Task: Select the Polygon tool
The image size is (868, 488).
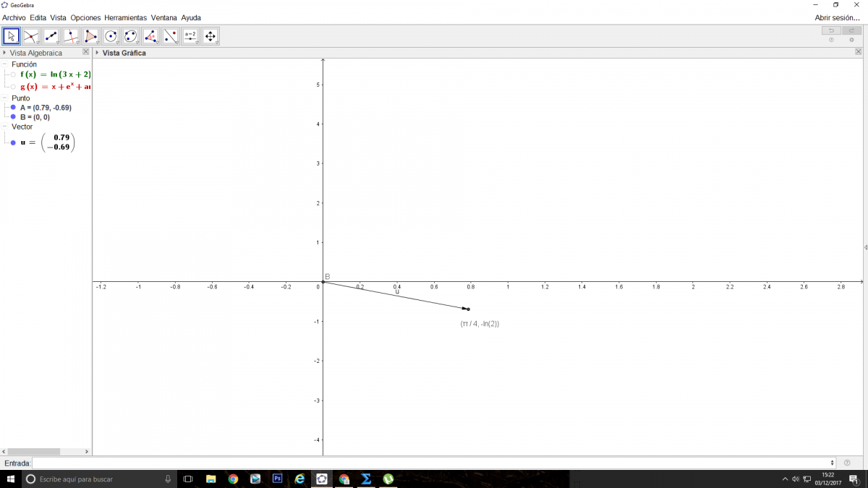Action: (90, 36)
